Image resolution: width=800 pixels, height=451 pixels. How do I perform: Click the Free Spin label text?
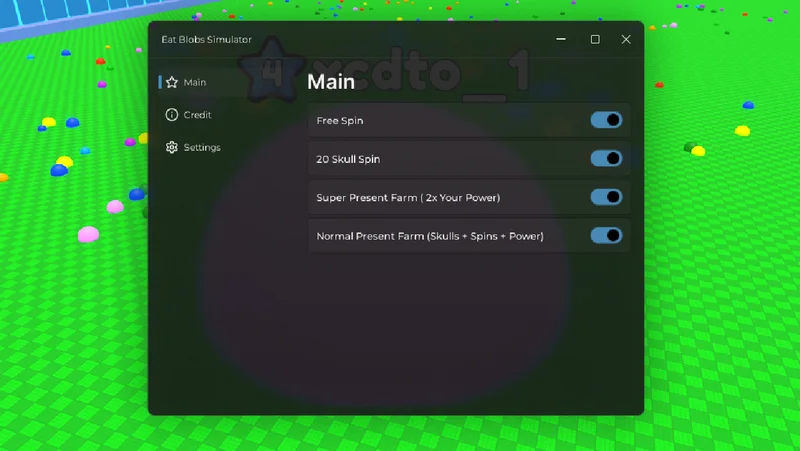click(340, 120)
